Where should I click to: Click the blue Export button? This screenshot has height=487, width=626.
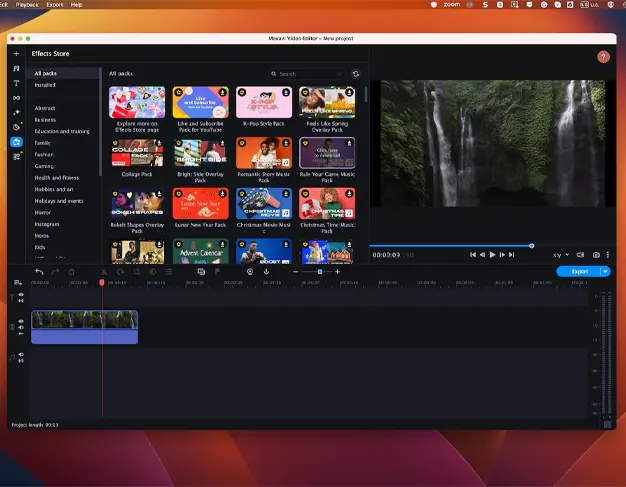coord(579,271)
